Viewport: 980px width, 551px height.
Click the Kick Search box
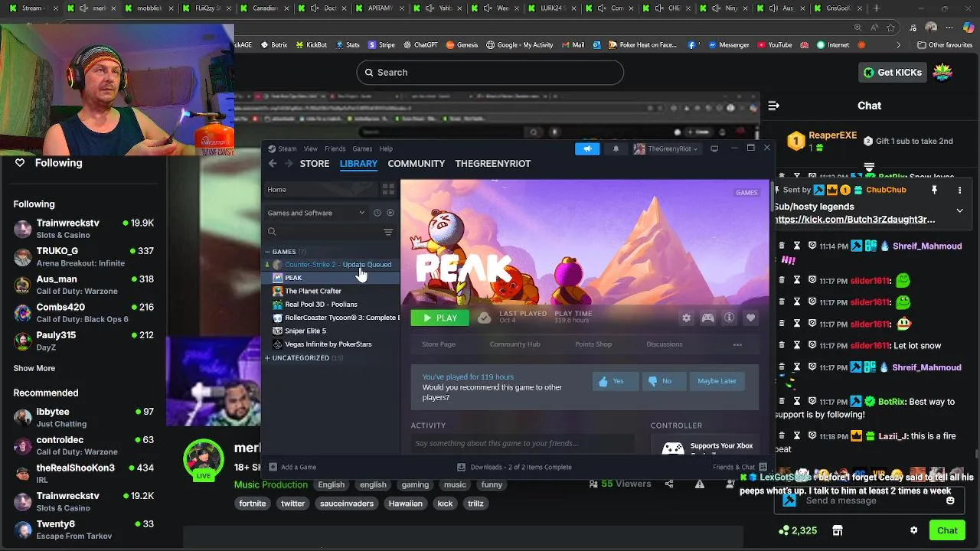[490, 72]
